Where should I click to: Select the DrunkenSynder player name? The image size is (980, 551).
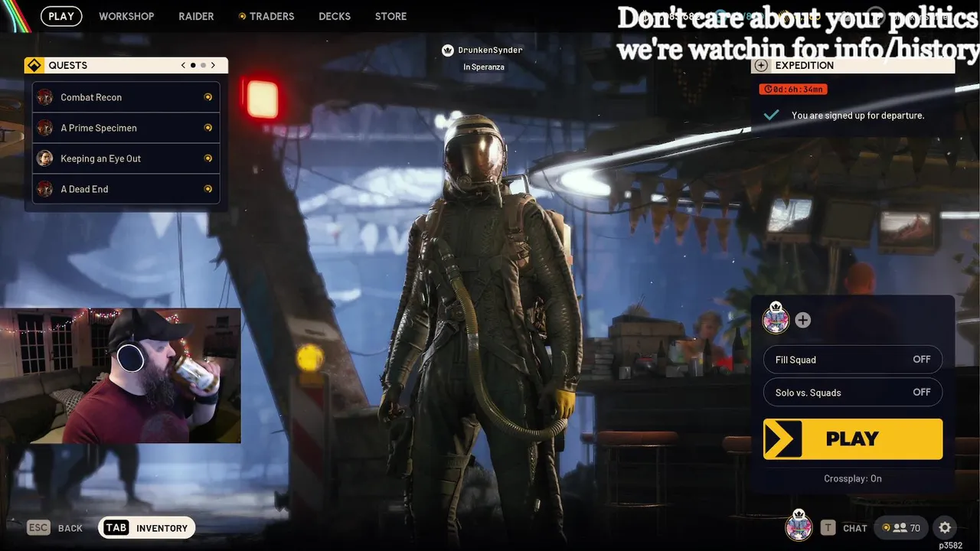(491, 51)
